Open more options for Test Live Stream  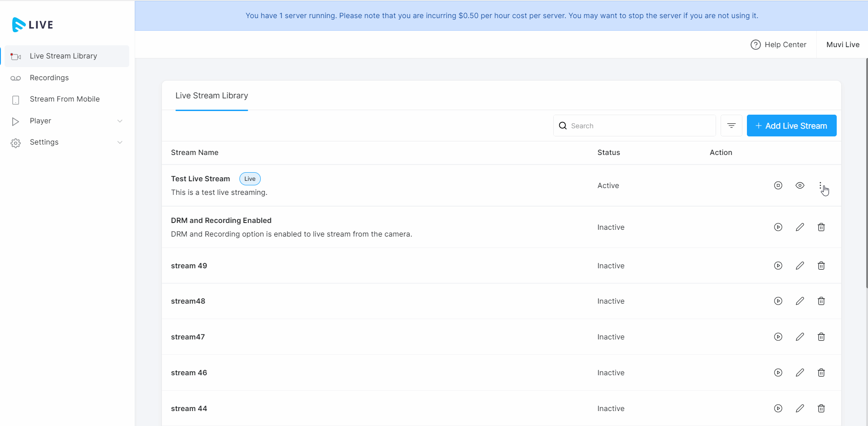click(x=820, y=185)
